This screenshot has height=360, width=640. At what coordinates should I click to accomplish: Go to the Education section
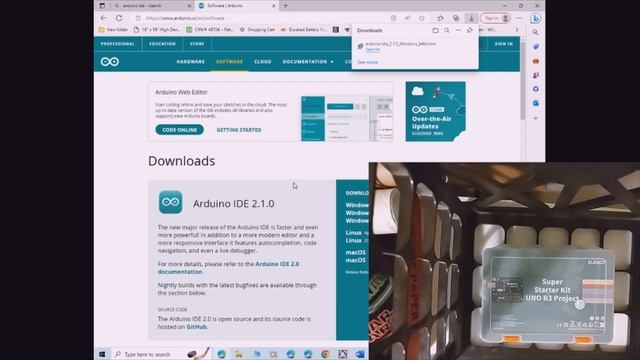point(162,44)
